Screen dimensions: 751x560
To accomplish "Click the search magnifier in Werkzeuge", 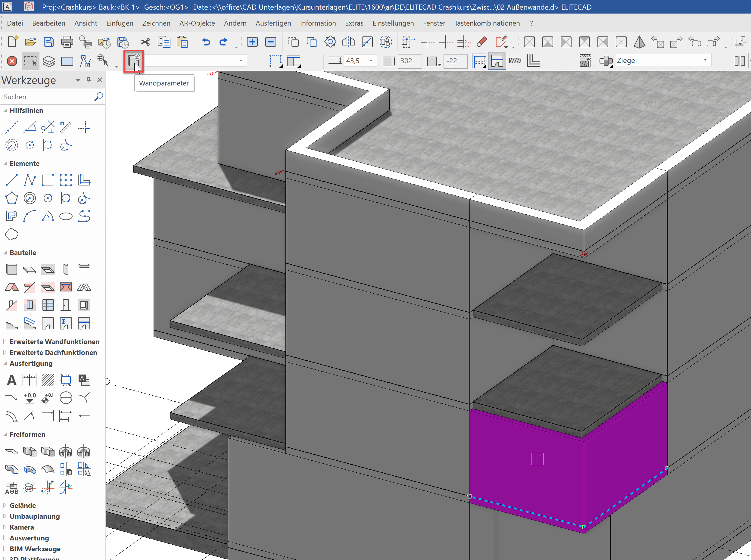I will click(x=98, y=97).
